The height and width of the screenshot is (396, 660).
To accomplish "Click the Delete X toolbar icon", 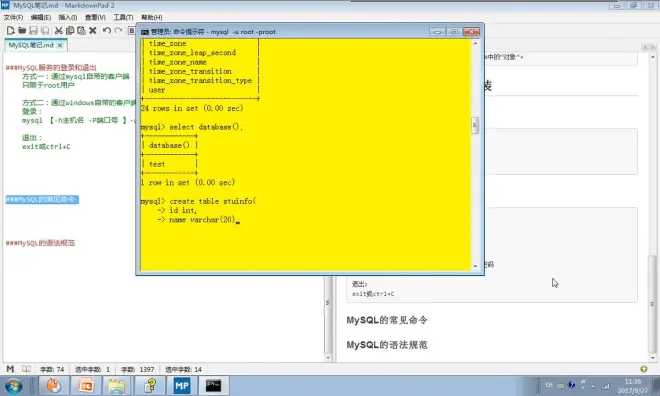I will coord(93,30).
